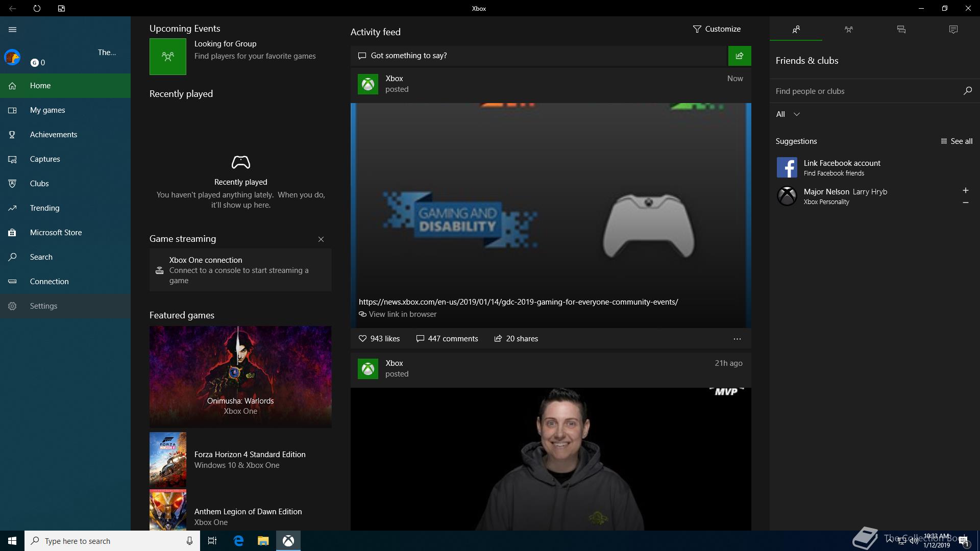This screenshot has width=980, height=551.
Task: Open Clubs section
Action: 65,184
